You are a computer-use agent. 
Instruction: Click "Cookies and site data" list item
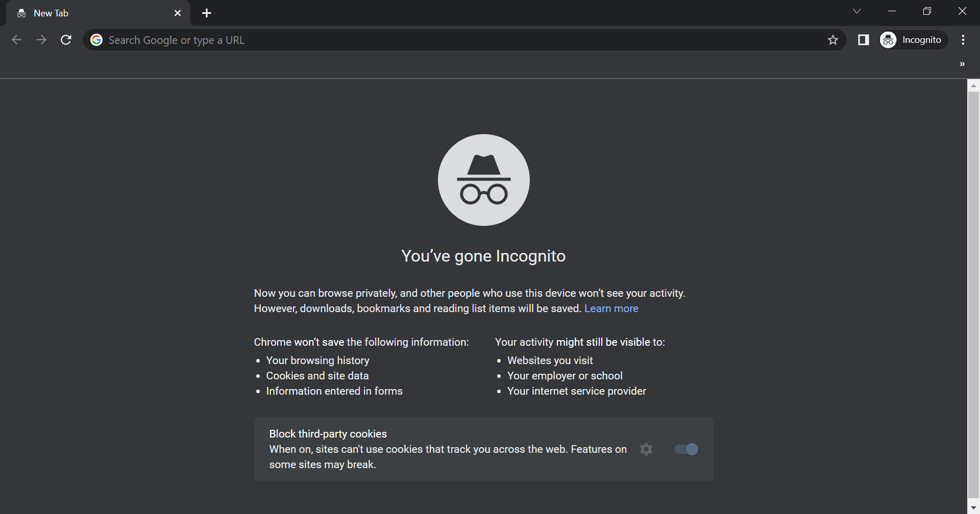point(317,376)
